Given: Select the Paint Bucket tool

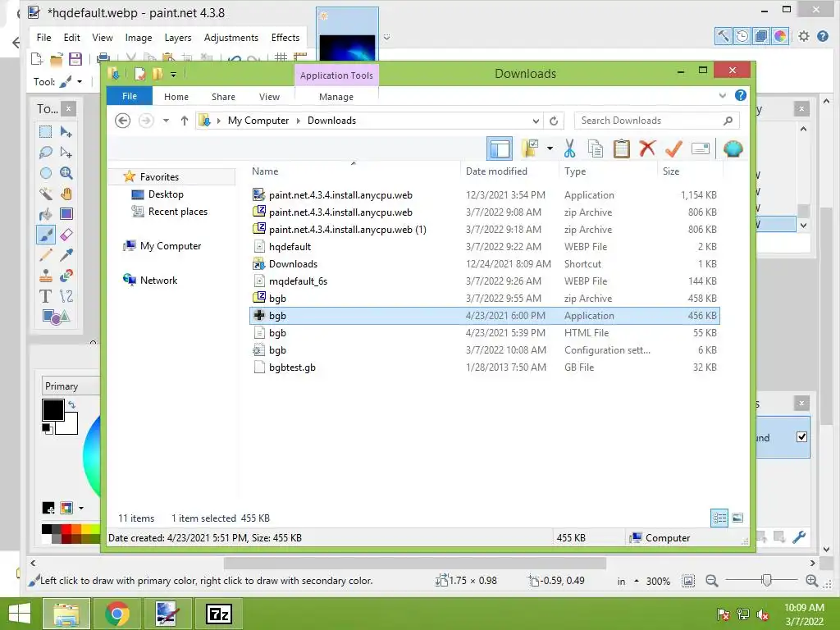Looking at the screenshot, I should [x=46, y=214].
